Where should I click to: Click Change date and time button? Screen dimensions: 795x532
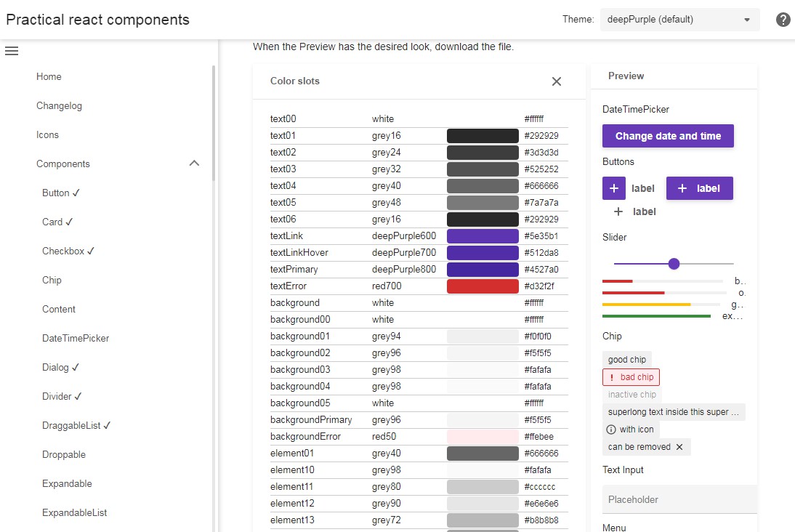tap(668, 136)
